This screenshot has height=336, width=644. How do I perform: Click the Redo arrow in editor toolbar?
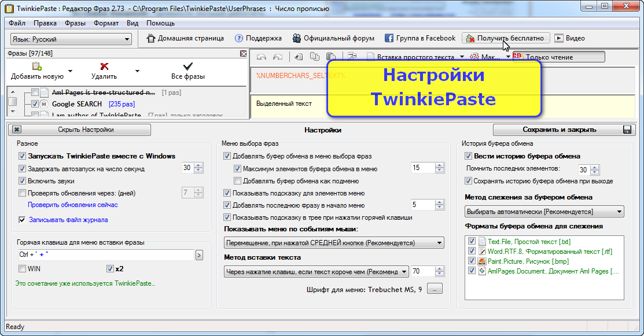[278, 57]
